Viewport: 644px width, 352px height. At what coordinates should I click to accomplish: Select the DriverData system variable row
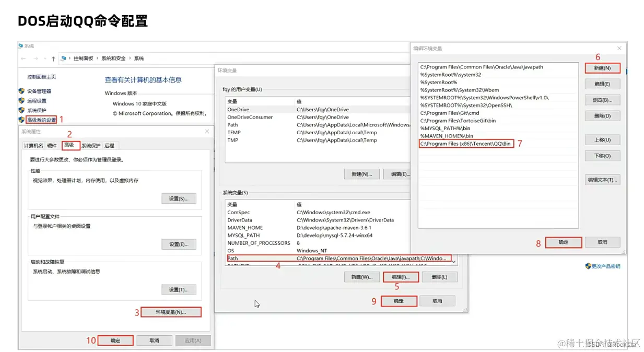point(338,220)
